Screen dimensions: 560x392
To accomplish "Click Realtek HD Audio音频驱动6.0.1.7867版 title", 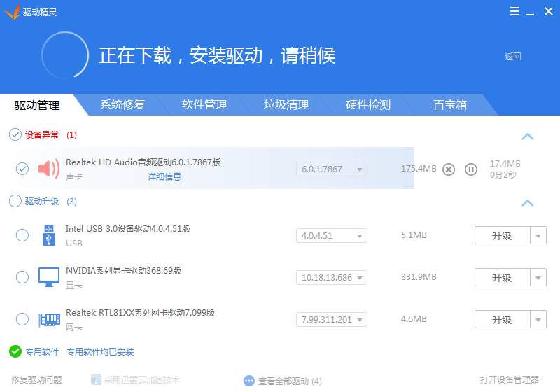I will [x=143, y=162].
